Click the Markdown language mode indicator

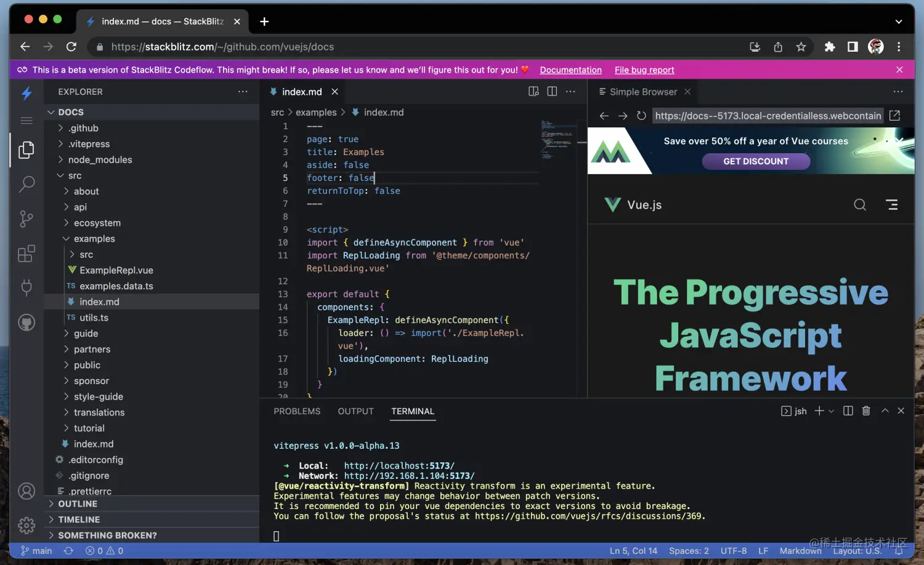[x=800, y=551]
